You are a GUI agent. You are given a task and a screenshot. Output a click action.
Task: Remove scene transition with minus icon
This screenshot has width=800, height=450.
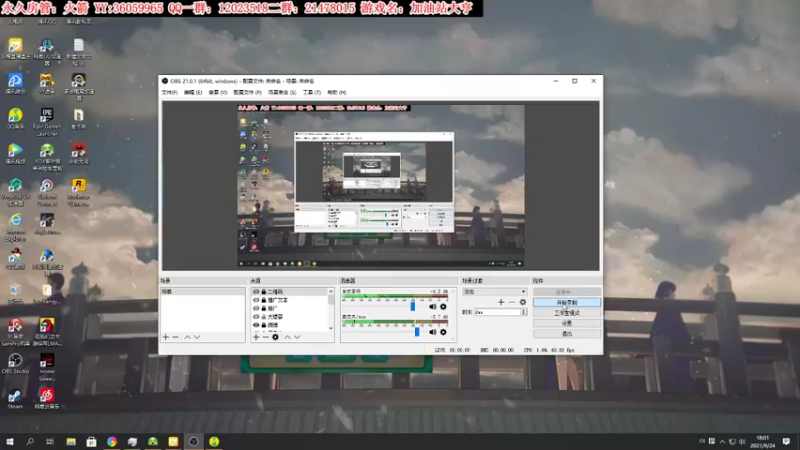pyautogui.click(x=512, y=302)
